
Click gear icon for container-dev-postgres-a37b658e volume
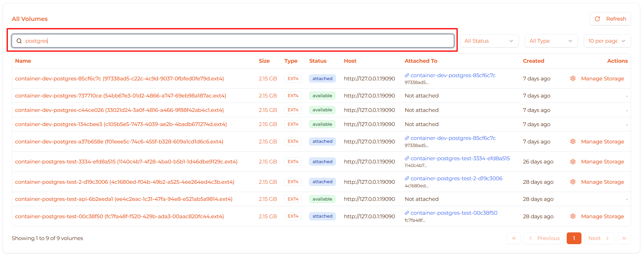pos(573,142)
